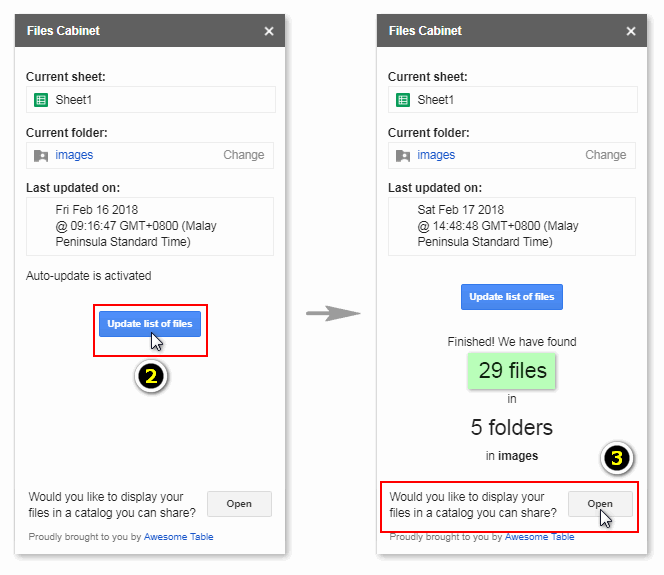Click the Sheets icon in right panel
The image size is (664, 575).
click(x=403, y=100)
